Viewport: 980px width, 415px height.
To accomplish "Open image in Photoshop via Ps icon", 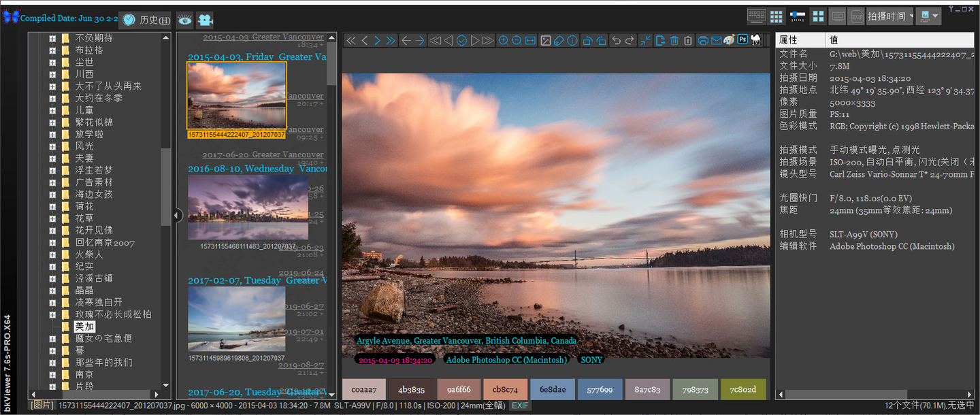I will point(742,39).
